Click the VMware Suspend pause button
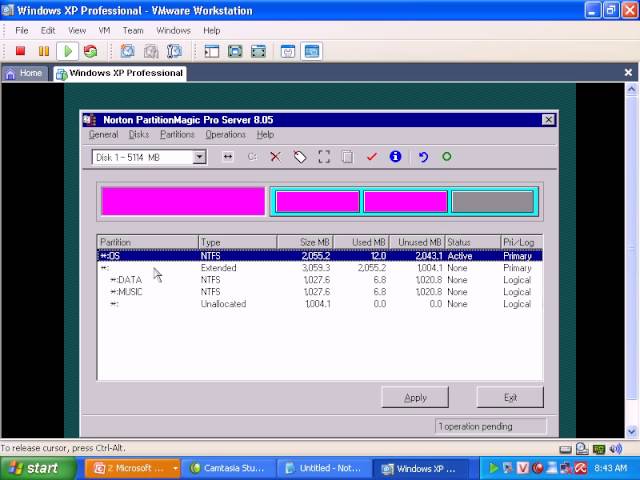This screenshot has height=480, width=640. tap(44, 51)
